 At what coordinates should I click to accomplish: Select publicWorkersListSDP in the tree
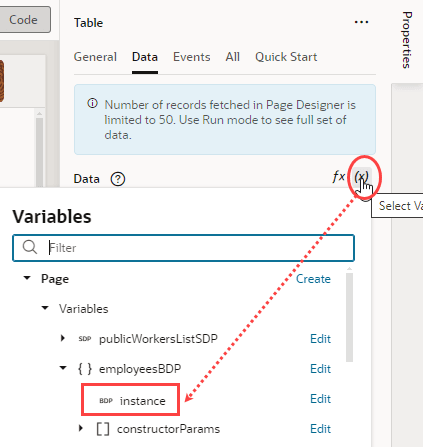[158, 339]
